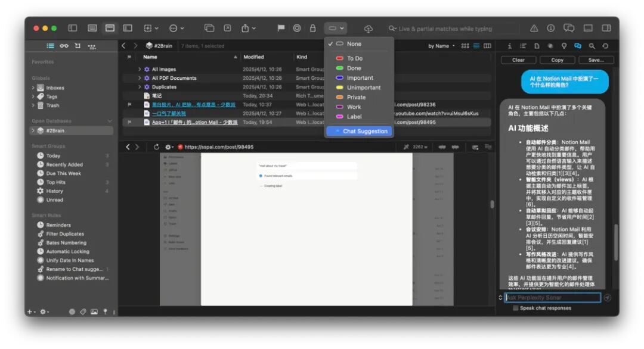Click the warning triangle icon
Viewport: 644px width, 349px height.
point(534,28)
